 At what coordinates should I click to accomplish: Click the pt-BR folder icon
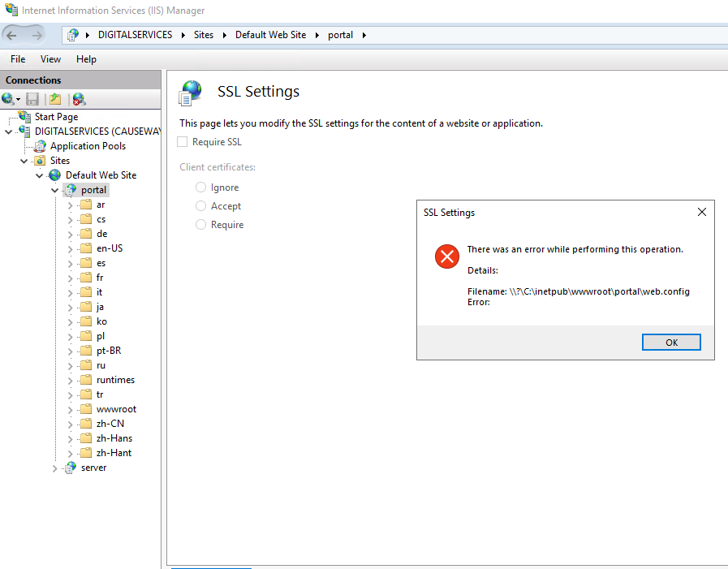[x=86, y=351]
